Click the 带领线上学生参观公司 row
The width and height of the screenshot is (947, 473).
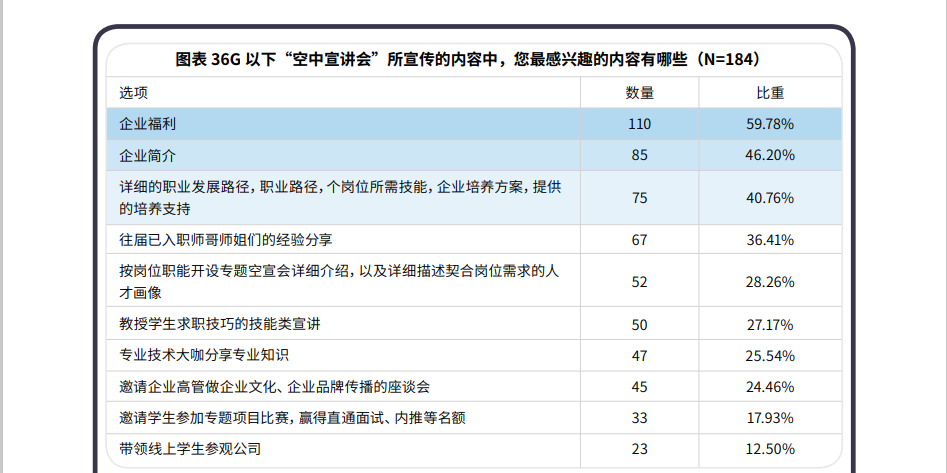coord(190,449)
